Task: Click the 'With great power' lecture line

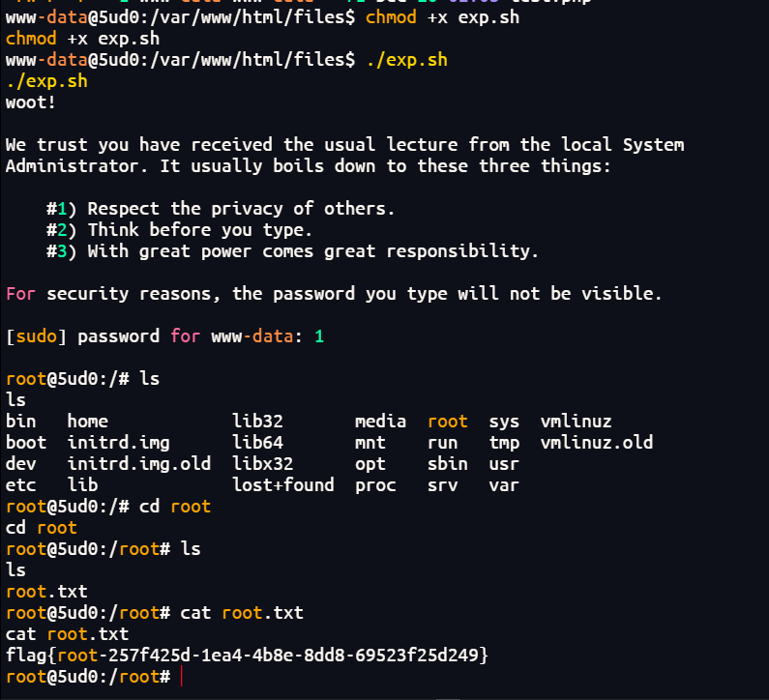Action: tap(292, 251)
